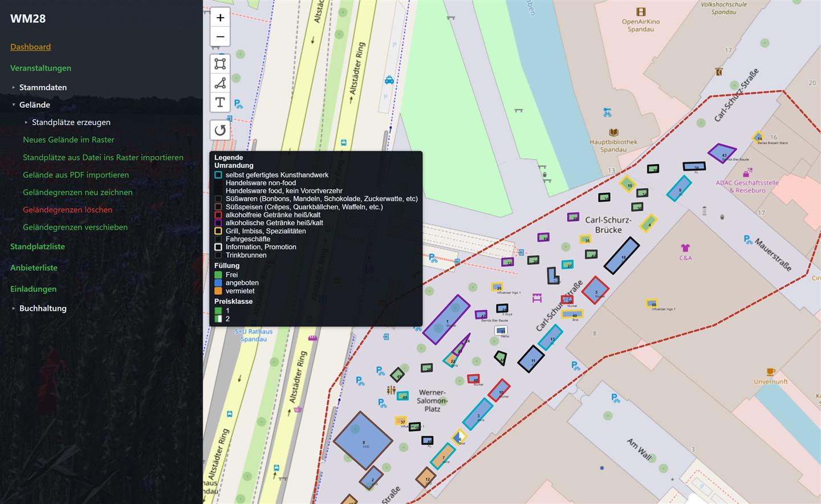Open the Einladungen page
The image size is (821, 504).
33,289
